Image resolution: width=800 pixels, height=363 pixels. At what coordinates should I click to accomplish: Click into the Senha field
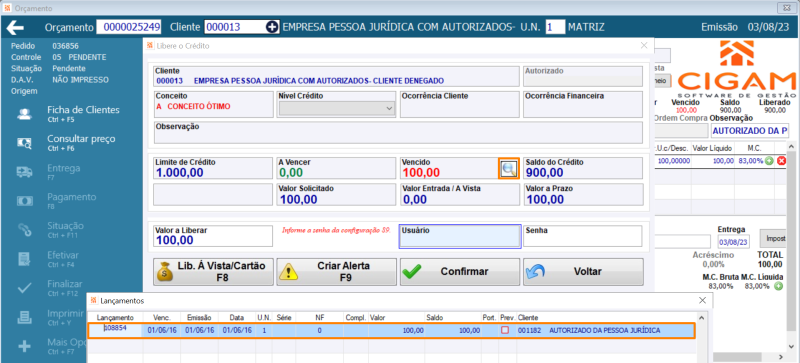pos(583,236)
